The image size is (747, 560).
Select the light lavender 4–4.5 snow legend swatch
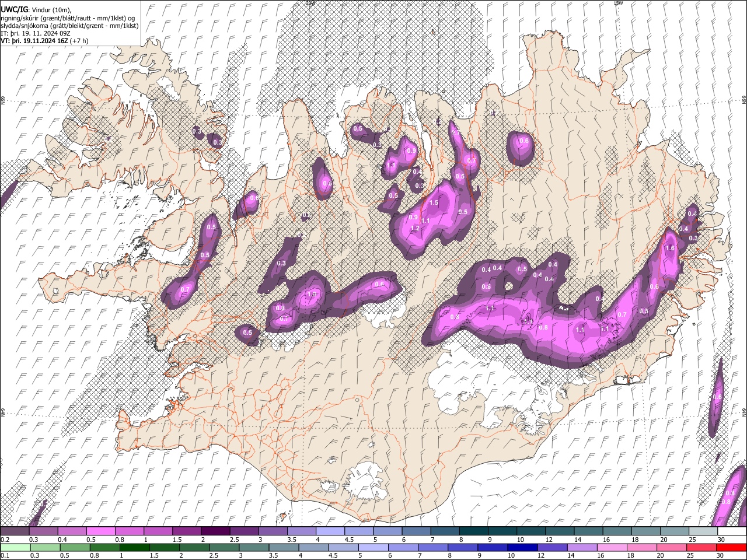pyautogui.click(x=330, y=531)
